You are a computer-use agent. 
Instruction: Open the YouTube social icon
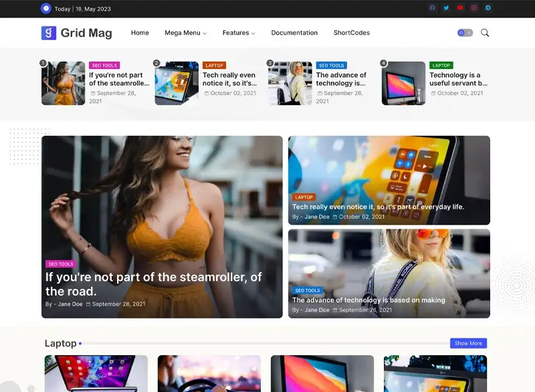(460, 8)
